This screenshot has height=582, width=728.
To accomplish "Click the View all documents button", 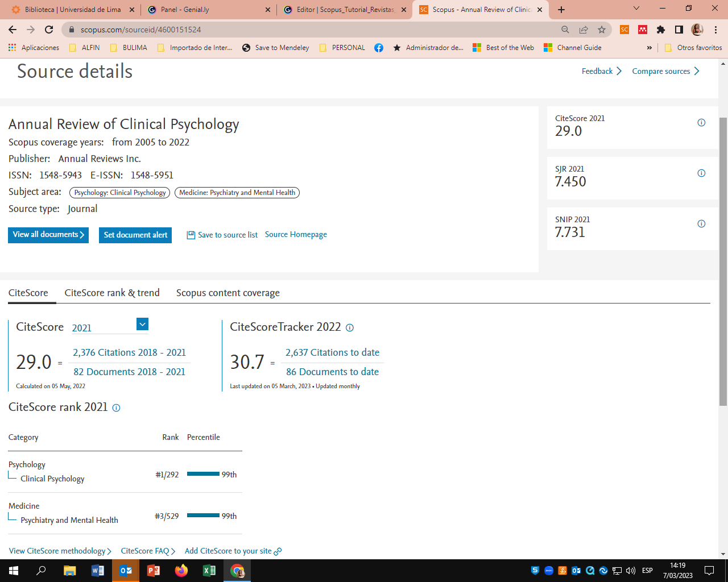I will coord(48,234).
